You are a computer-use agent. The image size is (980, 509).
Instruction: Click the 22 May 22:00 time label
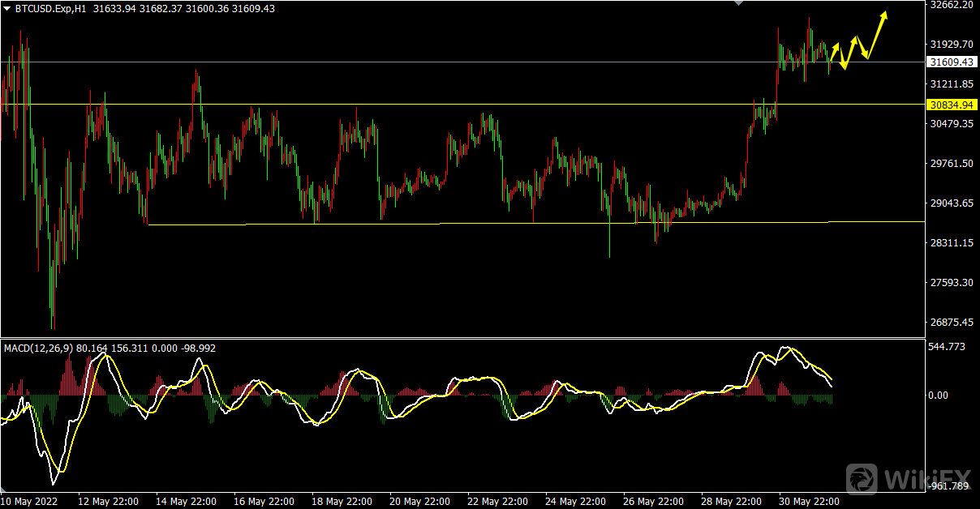click(x=497, y=502)
